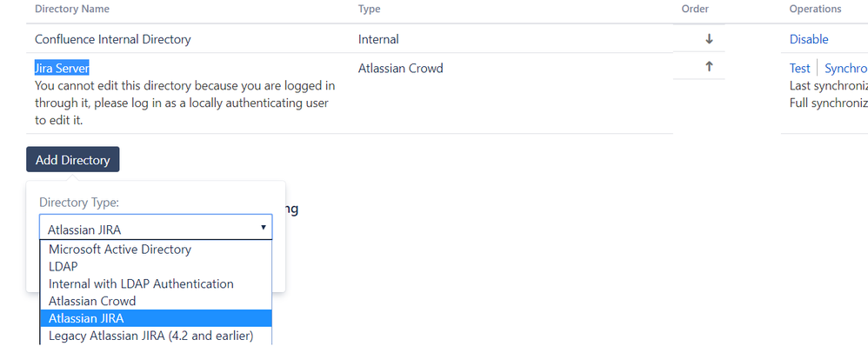Click the Add Directory button

pyautogui.click(x=72, y=160)
